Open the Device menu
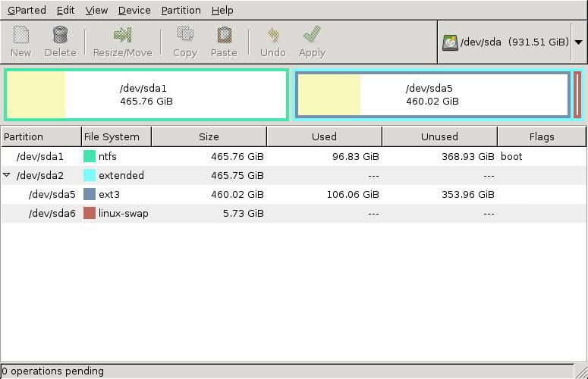Image resolution: width=588 pixels, height=379 pixels. 134,10
